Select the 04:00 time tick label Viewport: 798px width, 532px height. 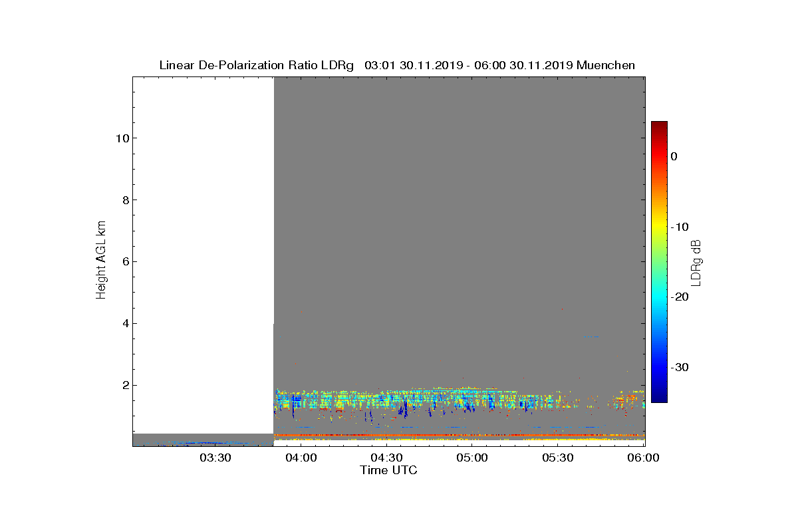303,458
